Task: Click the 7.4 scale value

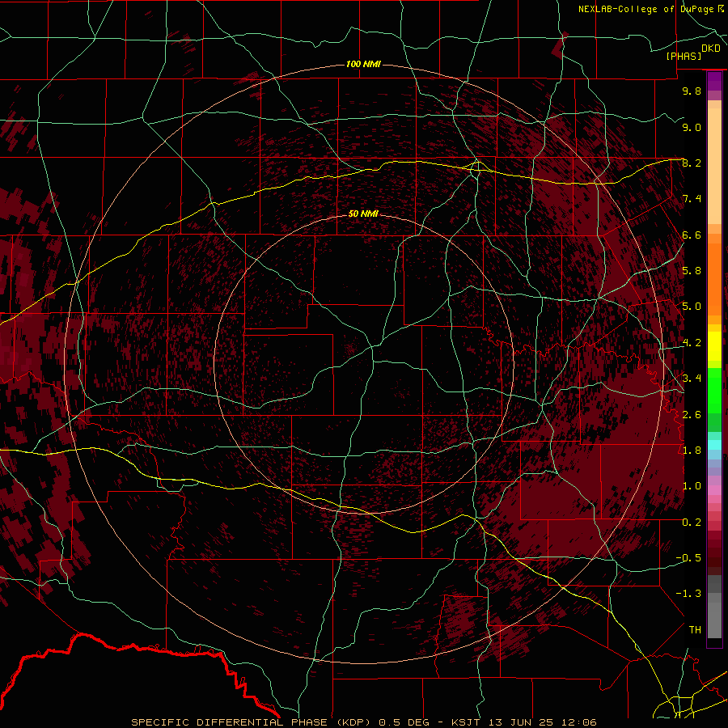Action: pos(692,199)
